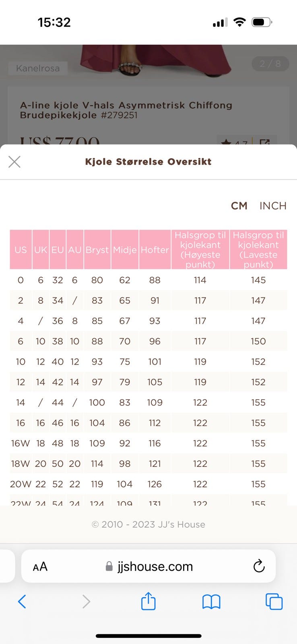The width and height of the screenshot is (297, 644).
Task: Reload the page with refresh icon
Action: [259, 566]
